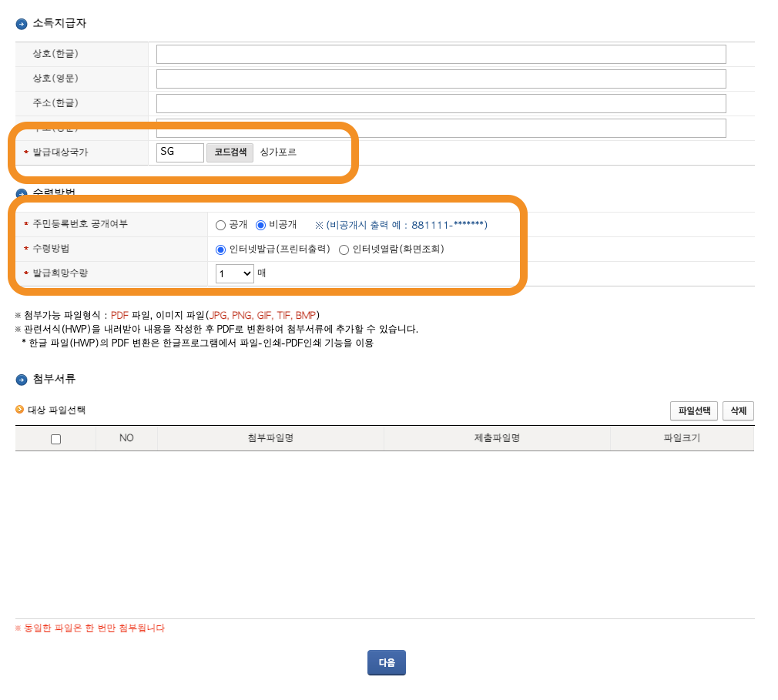
Task: Click the 발급대상국가 field showing SG
Action: tap(179, 152)
